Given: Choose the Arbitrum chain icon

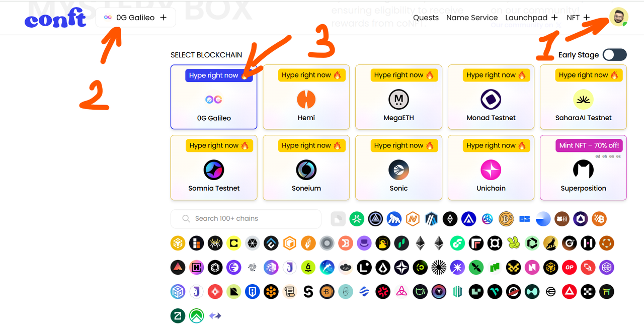Looking at the screenshot, I should click(x=431, y=219).
